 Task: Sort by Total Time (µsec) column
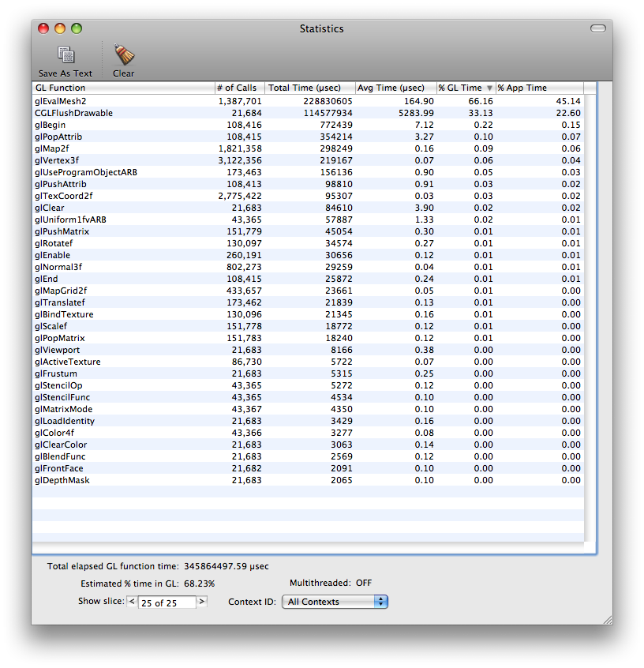pos(310,88)
